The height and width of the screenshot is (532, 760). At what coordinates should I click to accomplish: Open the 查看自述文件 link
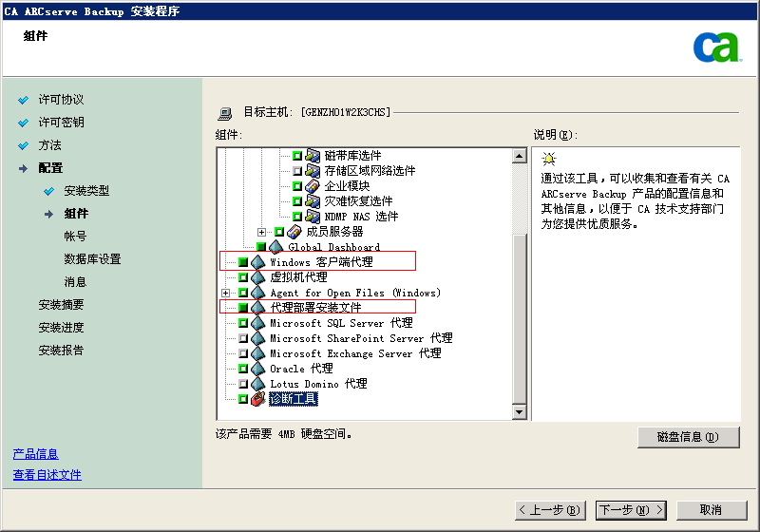click(x=47, y=475)
